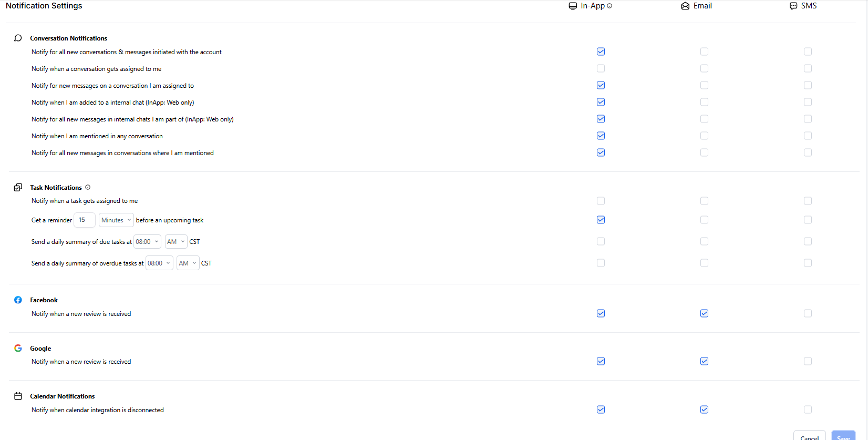This screenshot has width=868, height=440.
Task: Uncheck Email for Facebook new review
Action: point(704,313)
